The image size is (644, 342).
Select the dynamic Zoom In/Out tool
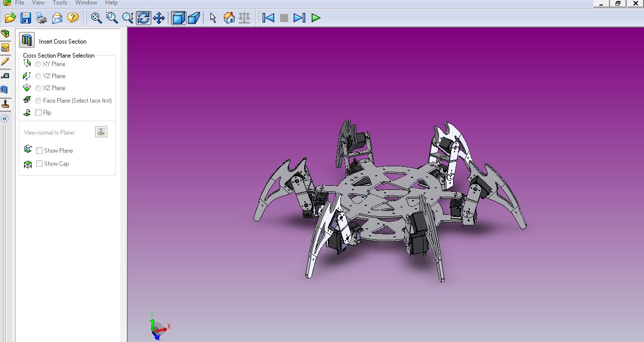[x=128, y=18]
